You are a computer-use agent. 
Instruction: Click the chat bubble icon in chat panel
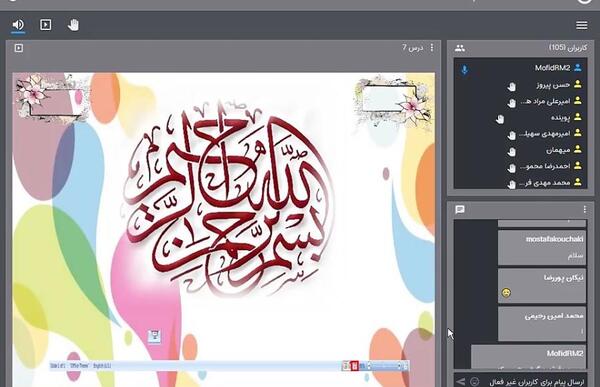click(x=460, y=209)
